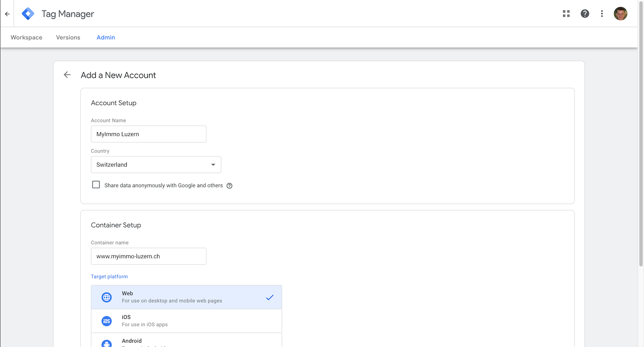Image resolution: width=644 pixels, height=347 pixels.
Task: Select the Web target platform option
Action: 186,297
